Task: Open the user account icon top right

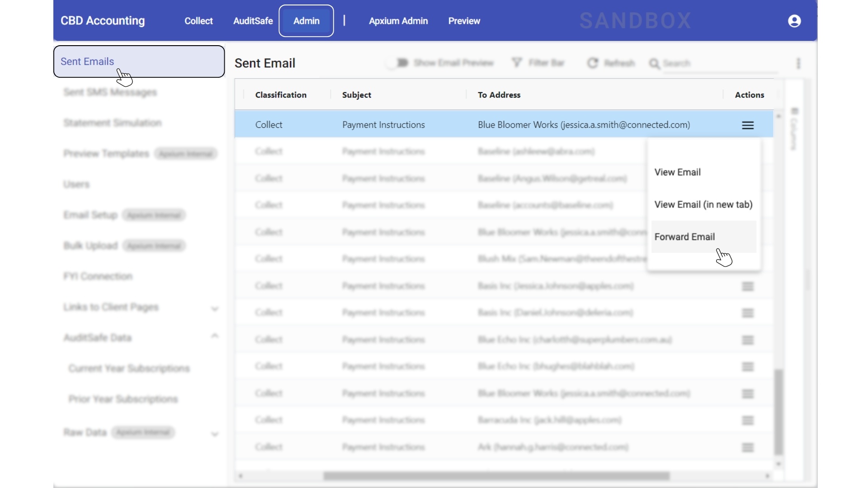Action: (794, 21)
